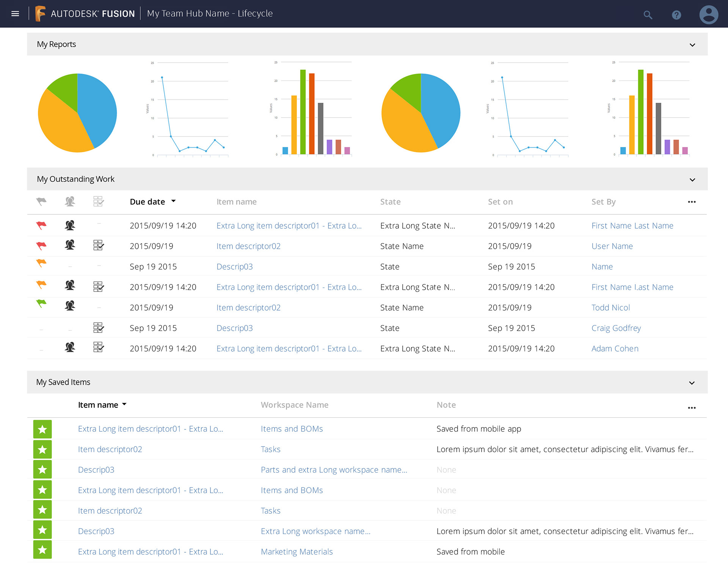Image resolution: width=728 pixels, height=569 pixels.
Task: Open column options in My Outstanding Work
Action: tap(691, 202)
